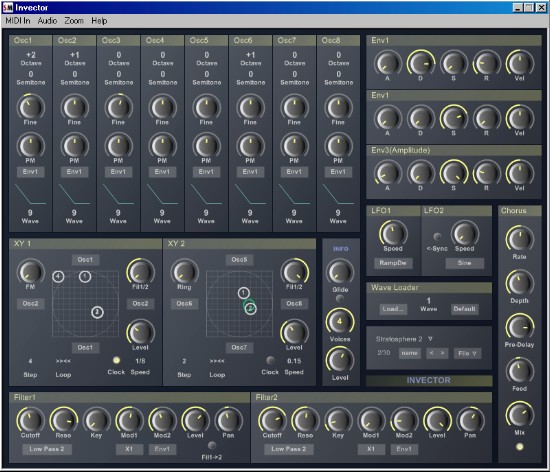The image size is (550, 472).
Task: Click the Voices knob showing 4
Action: pyautogui.click(x=340, y=321)
